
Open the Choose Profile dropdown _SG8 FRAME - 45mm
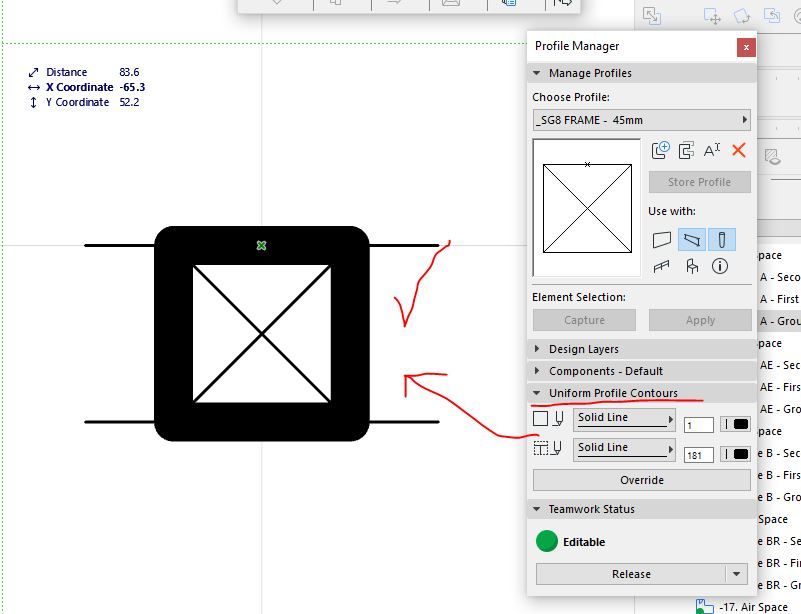point(642,121)
